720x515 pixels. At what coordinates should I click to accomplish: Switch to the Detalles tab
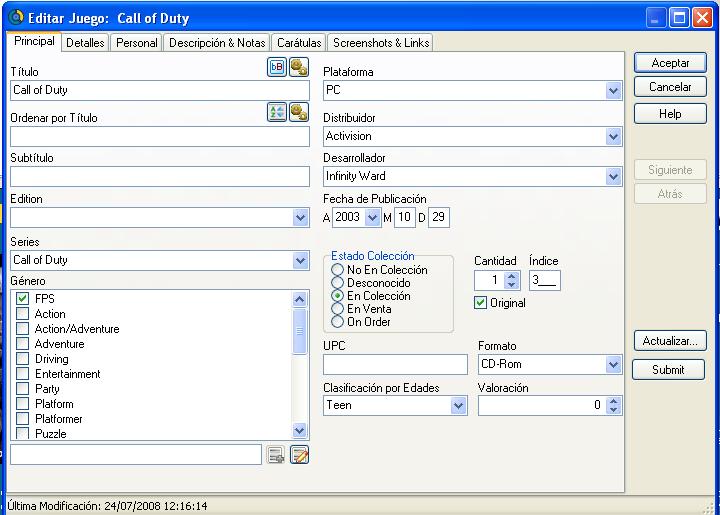[85, 43]
